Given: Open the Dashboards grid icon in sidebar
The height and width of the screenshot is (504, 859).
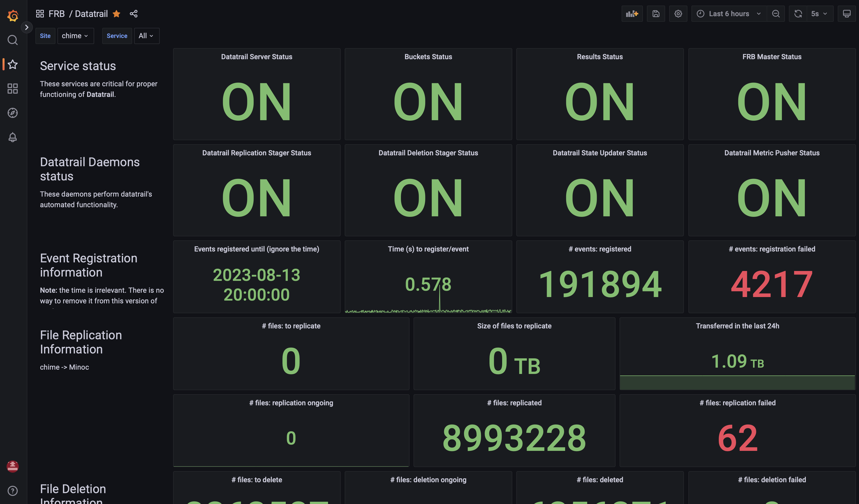Looking at the screenshot, I should tap(13, 89).
